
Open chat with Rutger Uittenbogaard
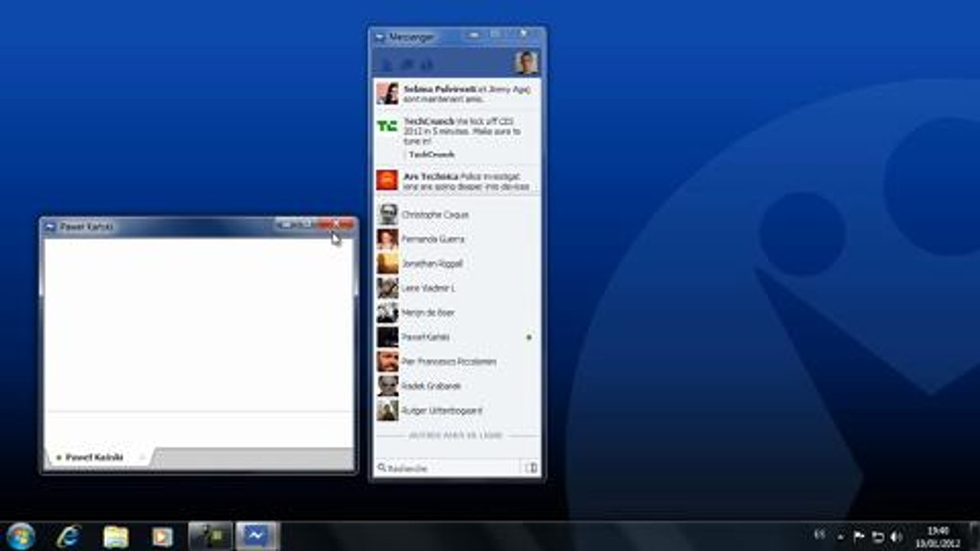click(456, 410)
